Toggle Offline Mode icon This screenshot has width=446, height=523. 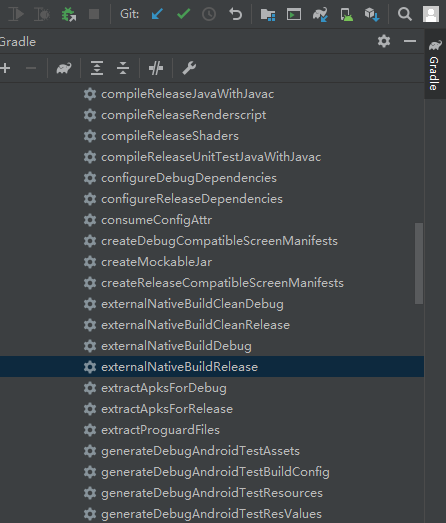coord(156,68)
